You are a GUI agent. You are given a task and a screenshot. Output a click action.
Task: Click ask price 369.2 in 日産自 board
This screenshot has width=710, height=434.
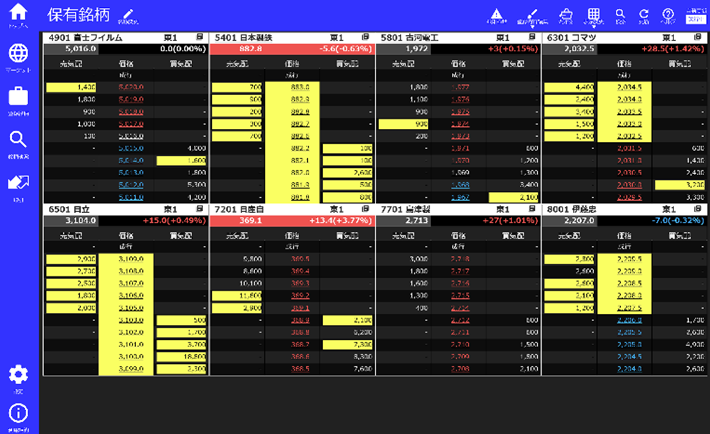pos(300,295)
